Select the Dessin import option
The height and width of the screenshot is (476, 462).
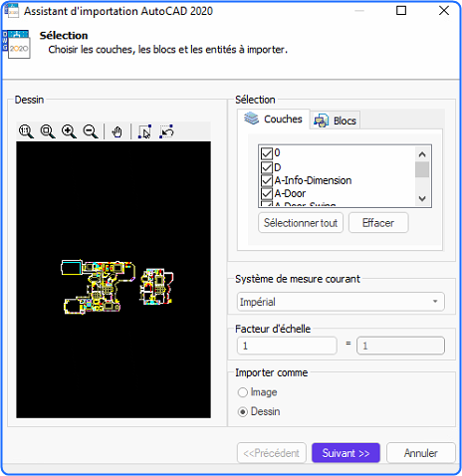[x=243, y=412]
